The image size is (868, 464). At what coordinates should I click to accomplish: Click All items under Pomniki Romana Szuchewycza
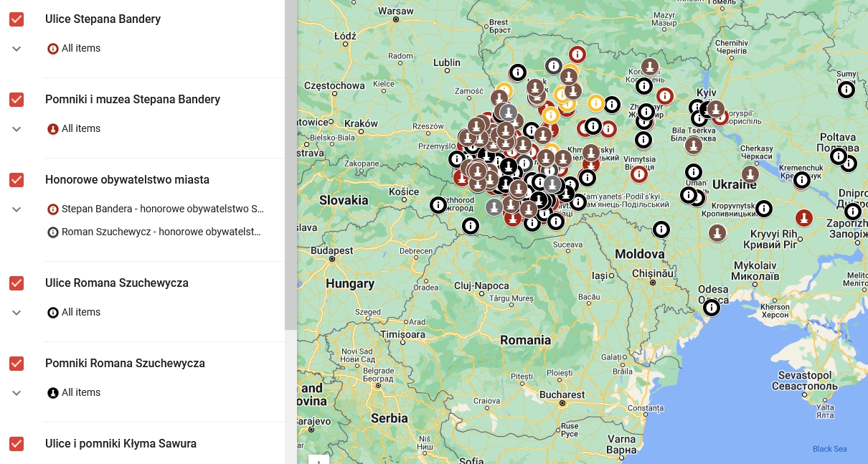coord(80,393)
